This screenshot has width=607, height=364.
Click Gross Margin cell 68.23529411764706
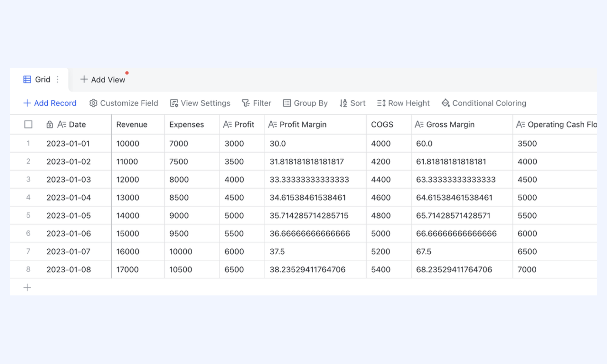(462, 269)
